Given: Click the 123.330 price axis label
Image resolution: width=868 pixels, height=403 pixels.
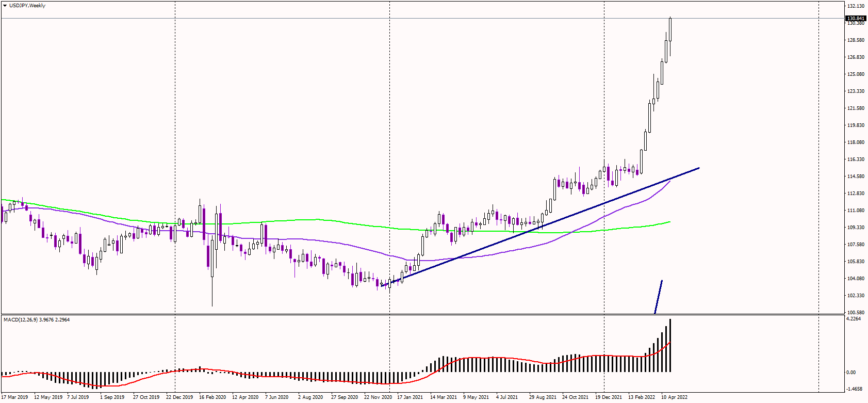Looking at the screenshot, I should pyautogui.click(x=856, y=91).
